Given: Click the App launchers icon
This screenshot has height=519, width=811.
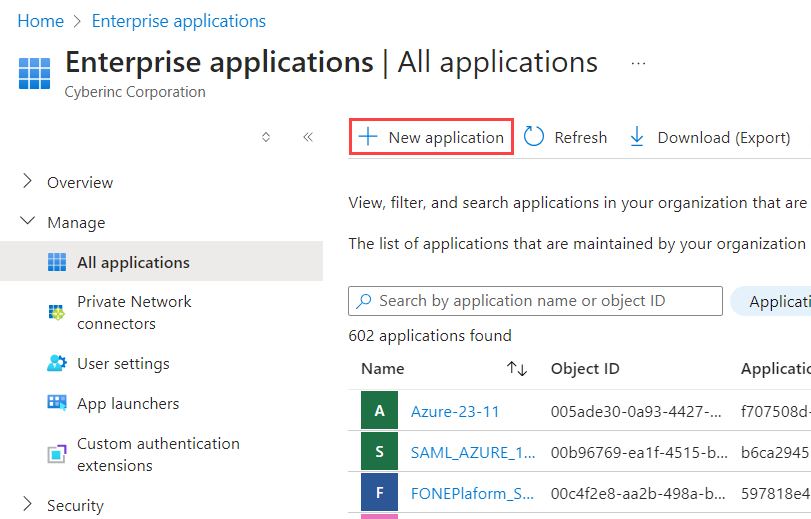Looking at the screenshot, I should [57, 403].
